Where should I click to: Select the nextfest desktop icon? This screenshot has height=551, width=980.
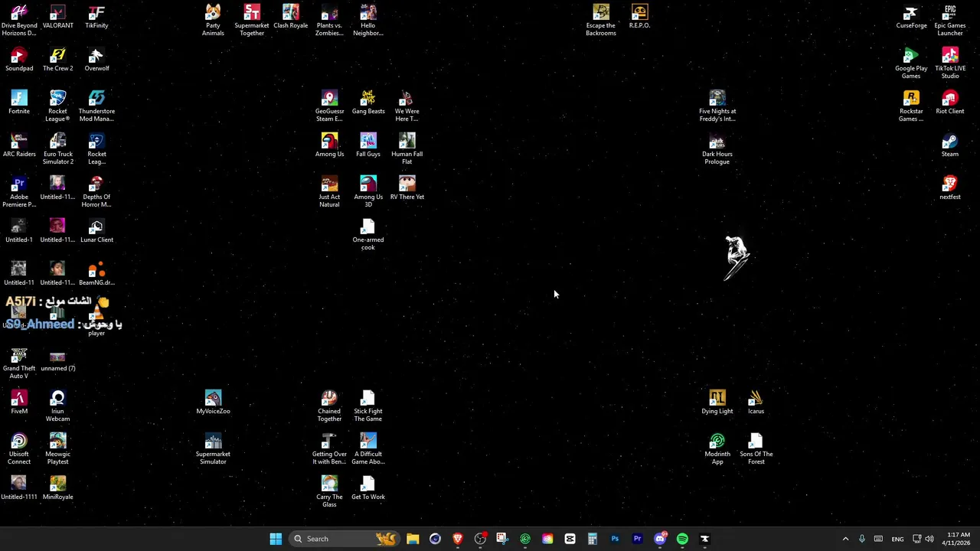click(950, 188)
